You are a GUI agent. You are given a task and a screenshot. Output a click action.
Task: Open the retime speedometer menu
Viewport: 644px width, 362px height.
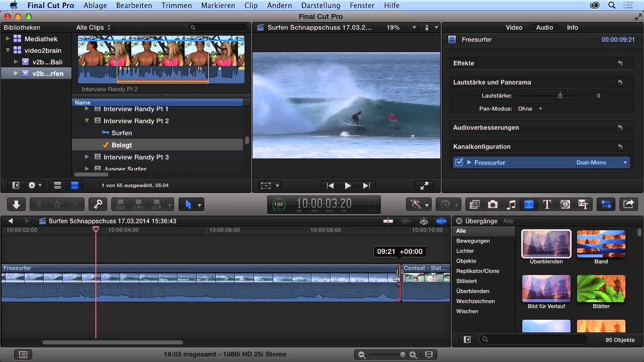448,205
